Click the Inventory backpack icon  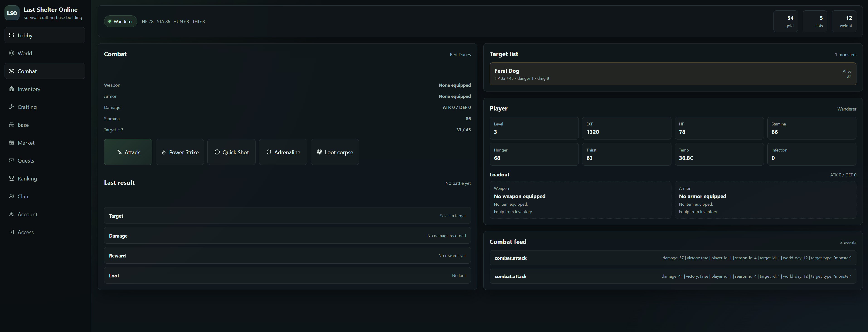[x=12, y=89]
